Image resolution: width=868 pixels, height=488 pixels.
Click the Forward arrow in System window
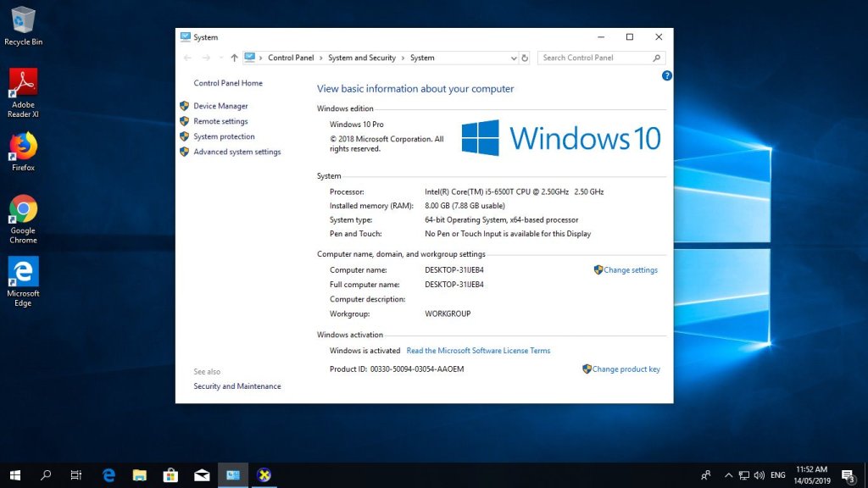click(206, 58)
